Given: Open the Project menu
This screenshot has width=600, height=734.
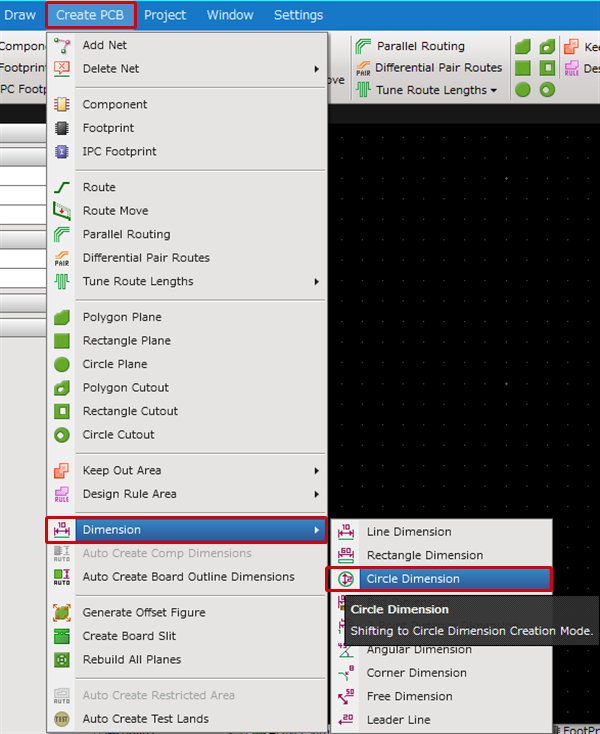Looking at the screenshot, I should tap(165, 15).
